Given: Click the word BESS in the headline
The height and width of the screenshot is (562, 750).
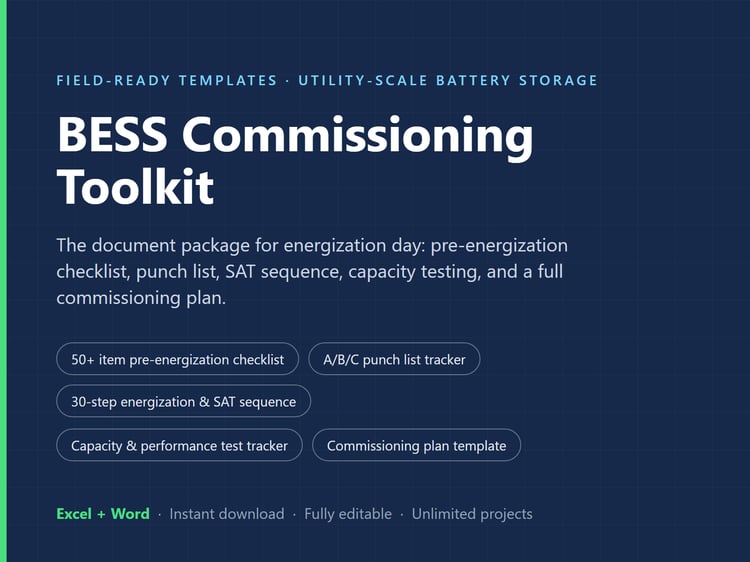Looking at the screenshot, I should point(112,134).
